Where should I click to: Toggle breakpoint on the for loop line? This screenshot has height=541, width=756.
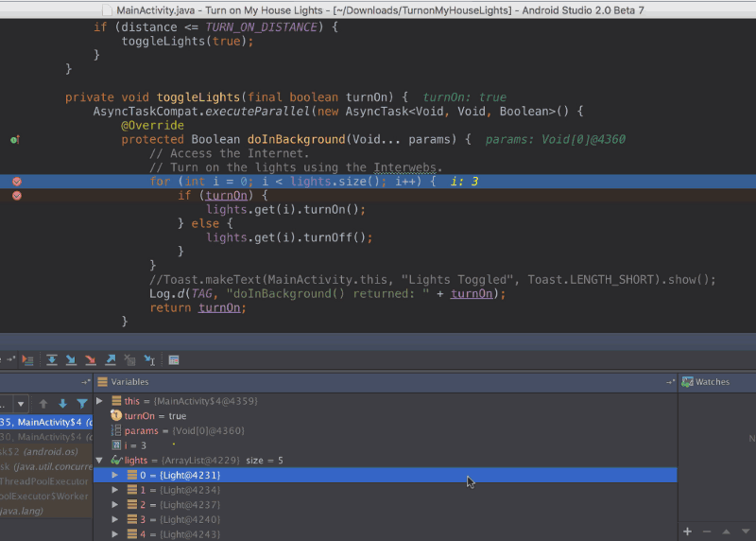click(16, 181)
